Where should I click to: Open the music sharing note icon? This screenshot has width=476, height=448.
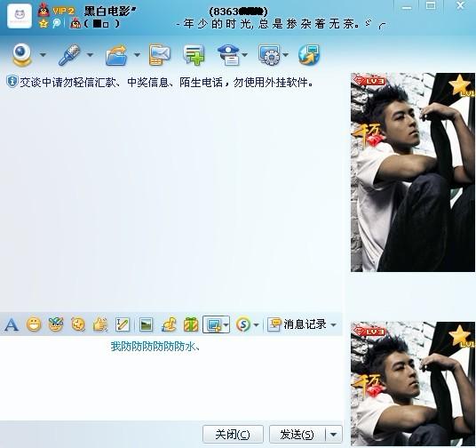tap(169, 324)
